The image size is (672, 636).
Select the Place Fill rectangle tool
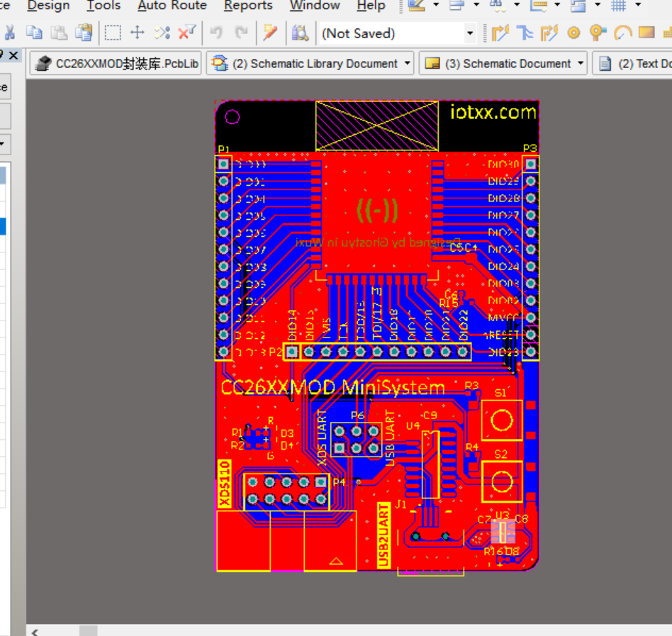[646, 33]
